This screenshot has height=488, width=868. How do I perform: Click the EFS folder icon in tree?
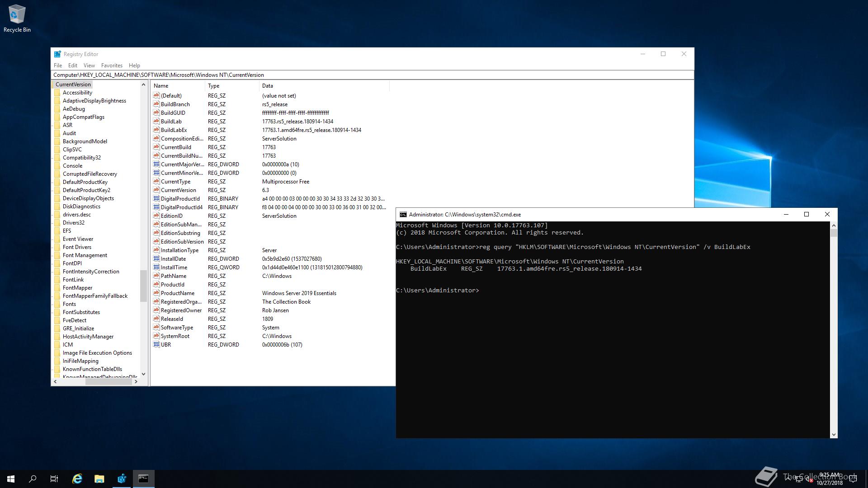pyautogui.click(x=57, y=231)
